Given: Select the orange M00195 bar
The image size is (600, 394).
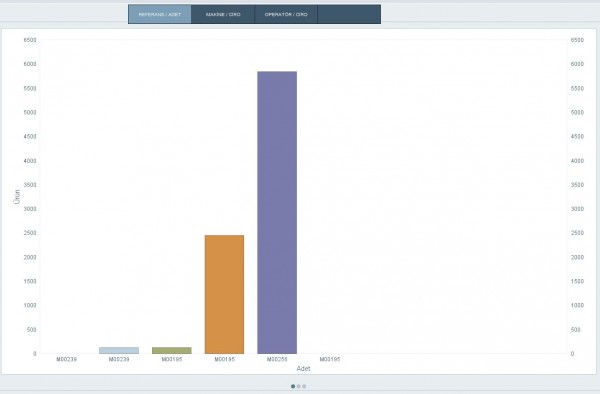Looking at the screenshot, I should tap(224, 294).
